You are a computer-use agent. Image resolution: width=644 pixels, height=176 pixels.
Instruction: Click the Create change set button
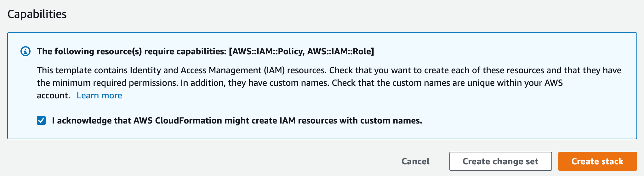(500, 161)
